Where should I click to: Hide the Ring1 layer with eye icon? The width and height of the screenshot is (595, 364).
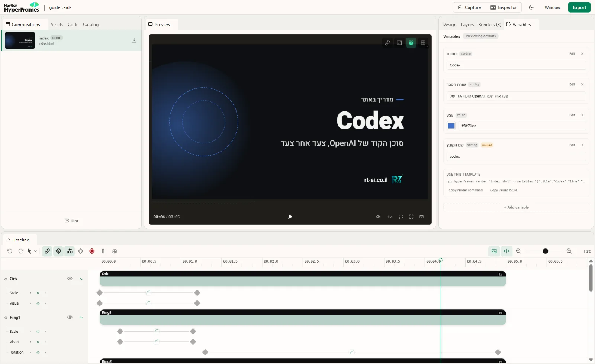pyautogui.click(x=70, y=317)
